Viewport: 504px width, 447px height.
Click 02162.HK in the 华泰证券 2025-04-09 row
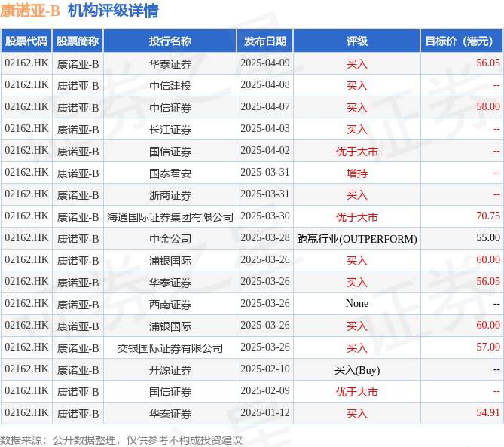tap(26, 63)
